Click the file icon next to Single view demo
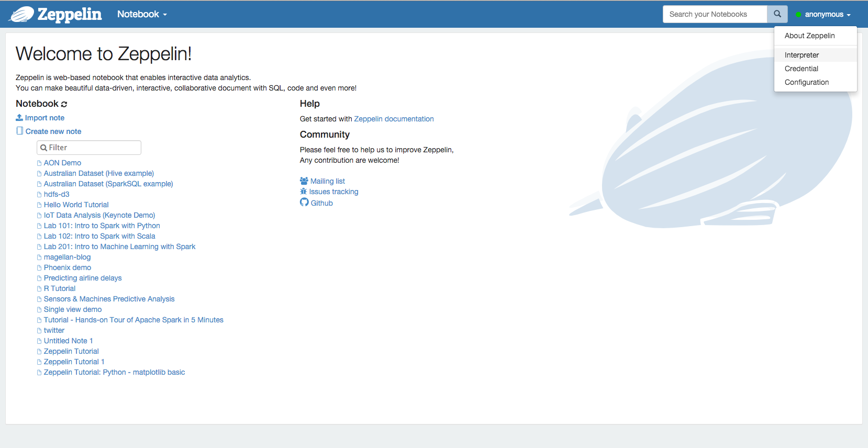This screenshot has height=448, width=868. pyautogui.click(x=39, y=310)
